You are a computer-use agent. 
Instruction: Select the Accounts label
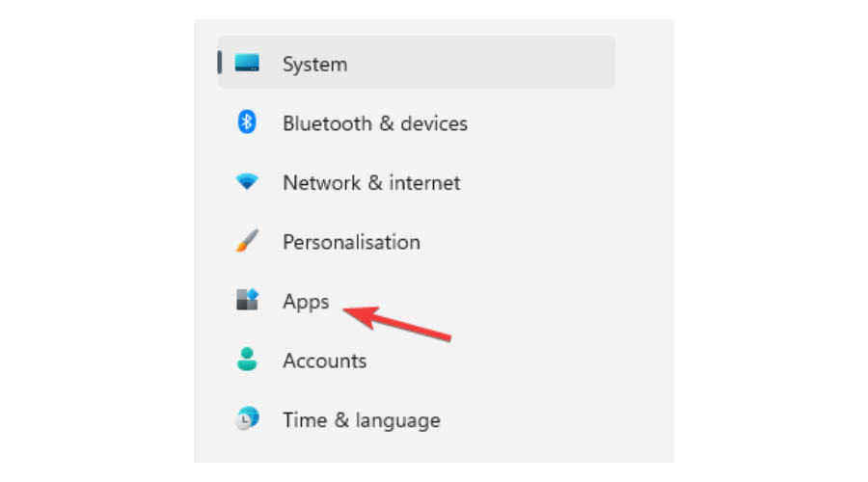click(x=324, y=361)
